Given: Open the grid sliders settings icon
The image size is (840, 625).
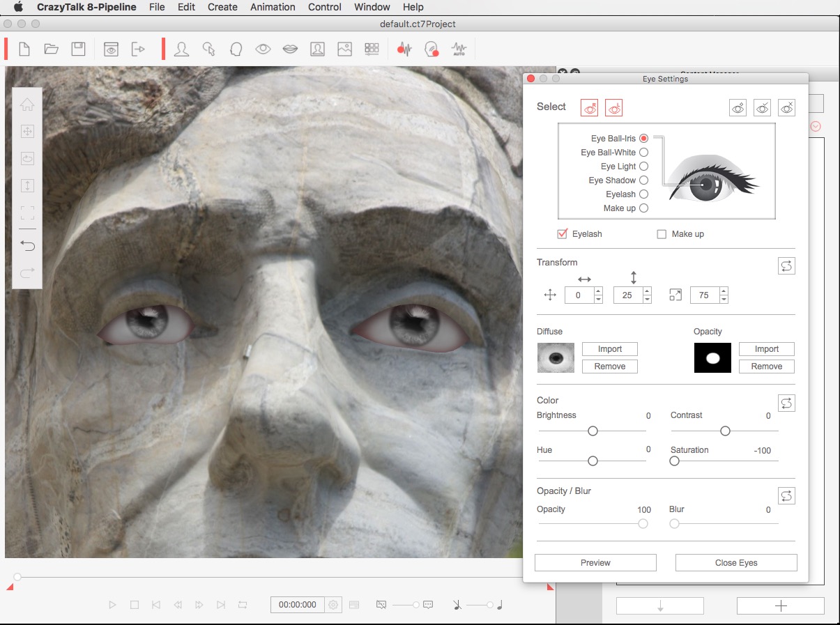Looking at the screenshot, I should (372, 49).
